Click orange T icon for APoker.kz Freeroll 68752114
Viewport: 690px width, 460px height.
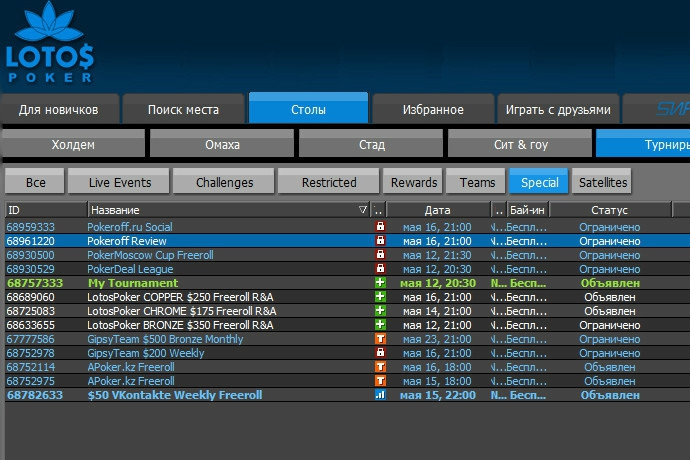coord(380,367)
